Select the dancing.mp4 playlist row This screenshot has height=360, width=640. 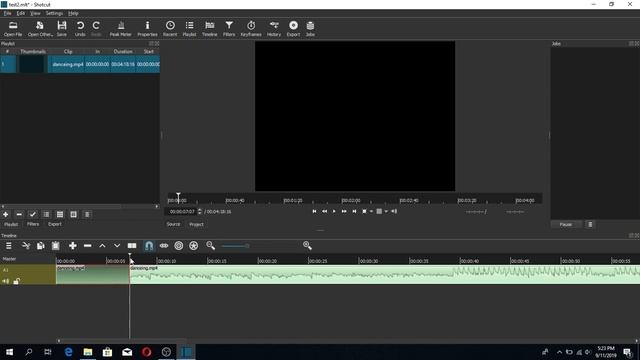80,64
